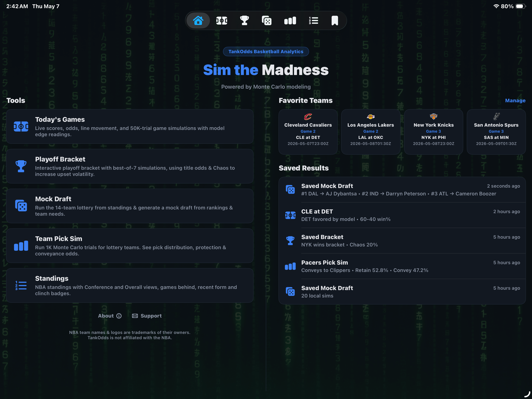Manage favorite teams

(x=515, y=101)
